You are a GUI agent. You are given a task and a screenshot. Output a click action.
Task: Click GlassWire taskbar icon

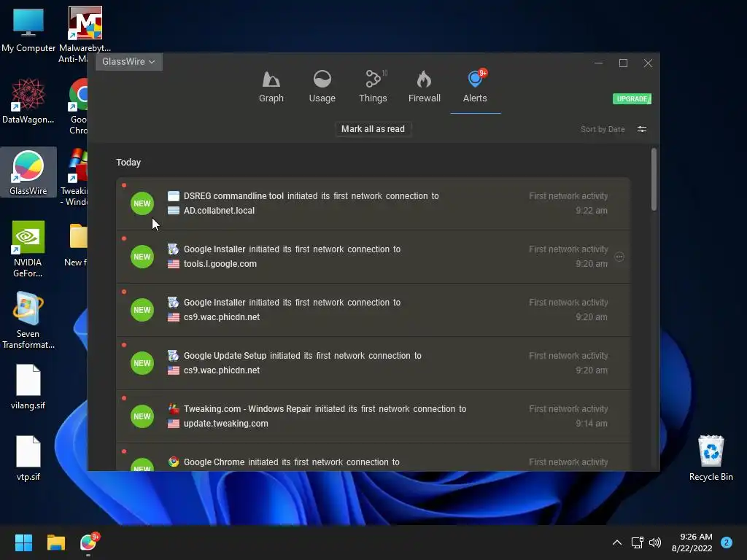point(88,542)
